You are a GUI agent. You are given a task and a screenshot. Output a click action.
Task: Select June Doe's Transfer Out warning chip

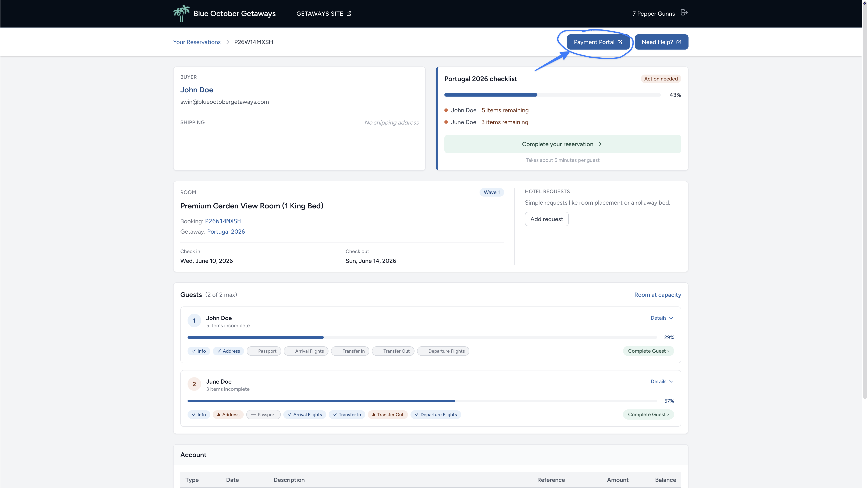point(388,415)
